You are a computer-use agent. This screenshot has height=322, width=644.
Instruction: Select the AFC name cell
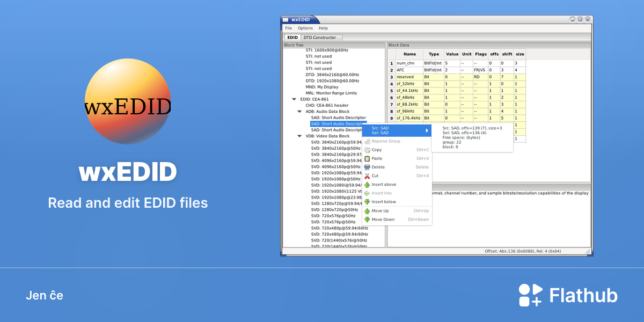click(409, 70)
